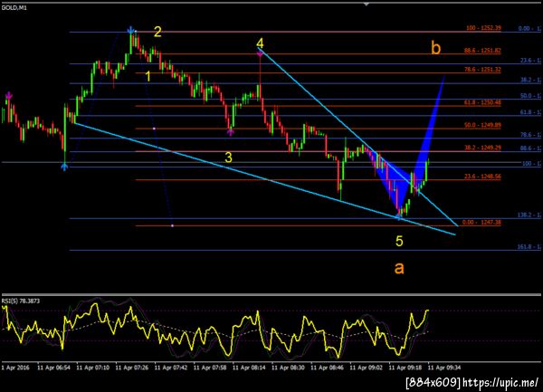Viewport: 543px width, 392px height.
Task: Select the orange Fibonacci label 88.6 - 1251.82
Action: click(482, 50)
